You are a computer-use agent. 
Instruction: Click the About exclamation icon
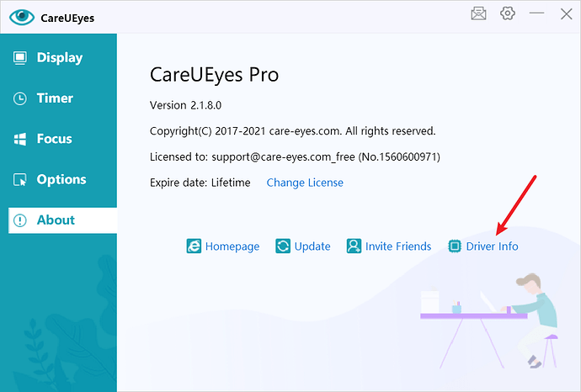tap(20, 220)
